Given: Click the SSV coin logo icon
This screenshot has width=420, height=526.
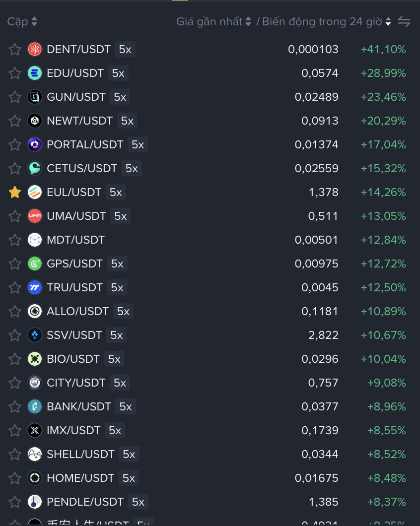Looking at the screenshot, I should pyautogui.click(x=35, y=335).
